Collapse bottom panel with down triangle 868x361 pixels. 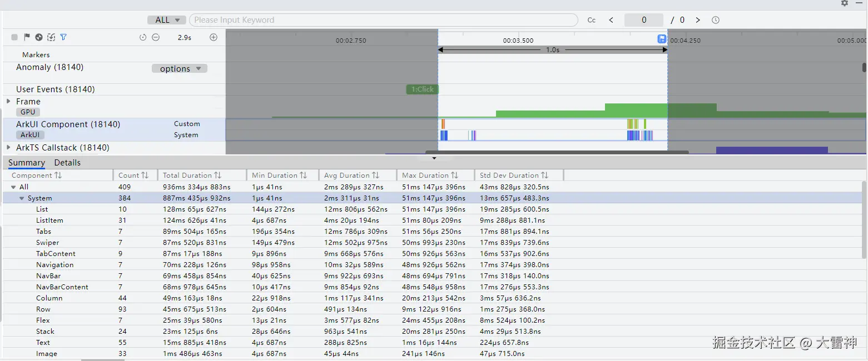434,158
